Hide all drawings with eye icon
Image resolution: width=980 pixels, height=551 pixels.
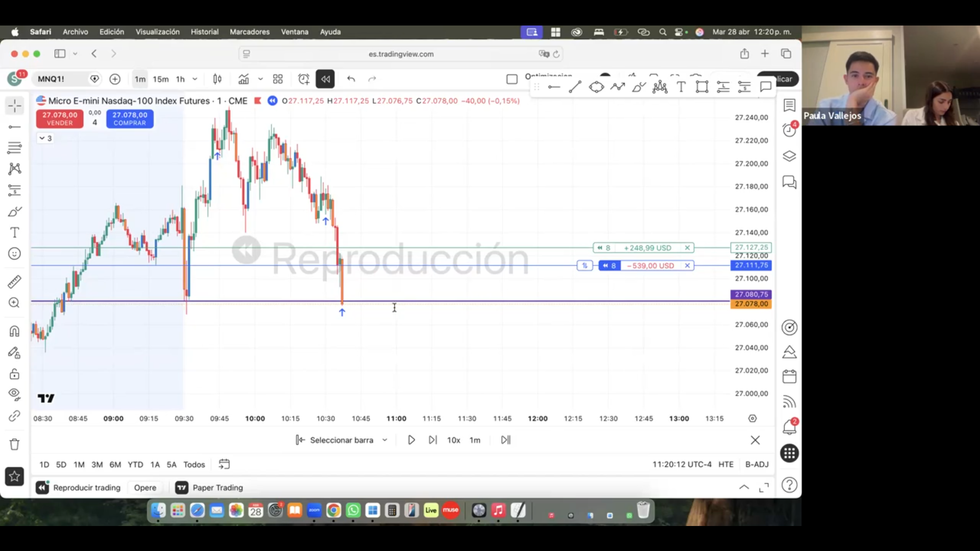click(14, 395)
